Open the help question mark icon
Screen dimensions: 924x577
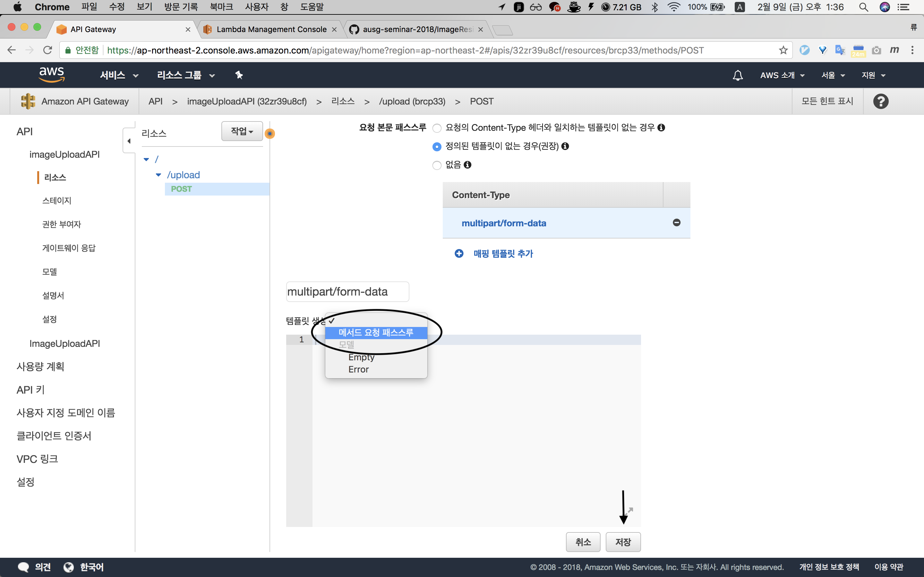click(x=880, y=102)
